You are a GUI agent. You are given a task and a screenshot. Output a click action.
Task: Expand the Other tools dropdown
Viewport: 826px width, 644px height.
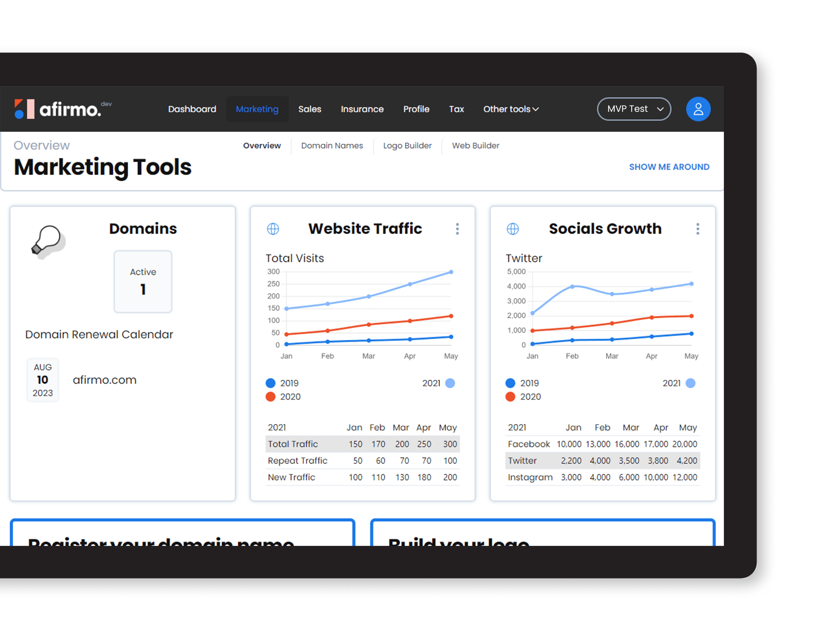pyautogui.click(x=511, y=109)
